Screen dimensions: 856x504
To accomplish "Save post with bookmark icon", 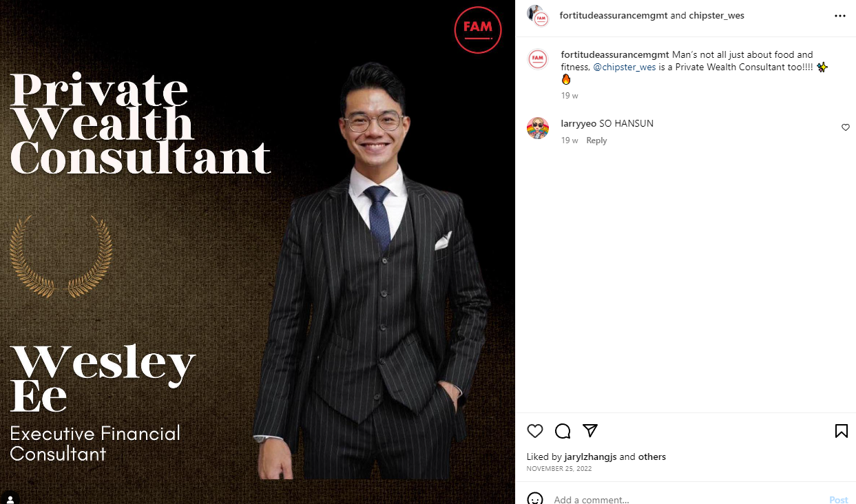I will [x=841, y=431].
